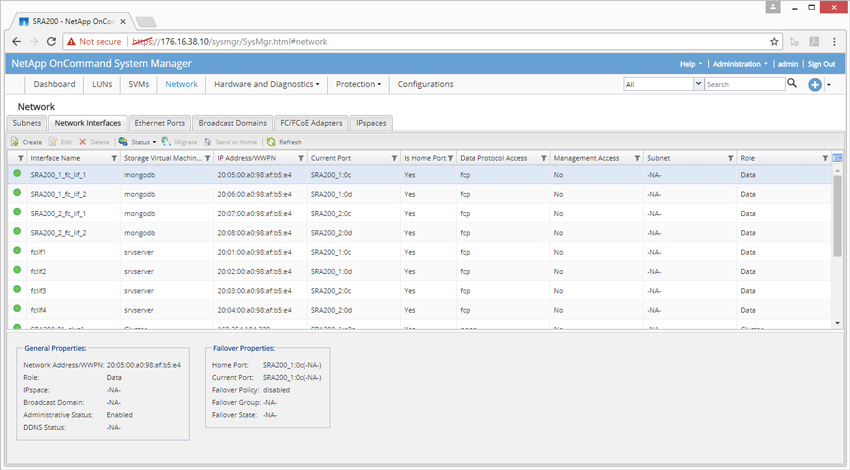
Task: Click the Migrate toolbar button
Action: 179,142
